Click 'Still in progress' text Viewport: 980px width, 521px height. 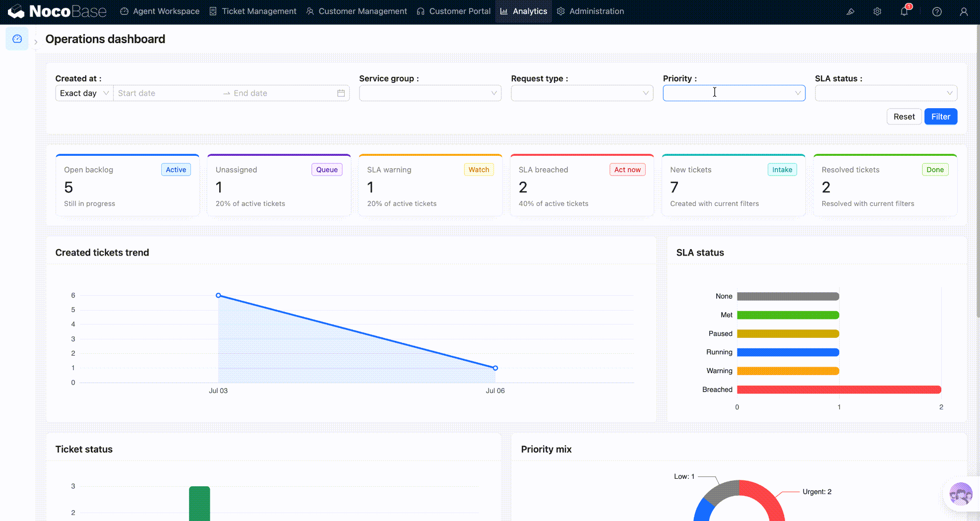(x=89, y=203)
